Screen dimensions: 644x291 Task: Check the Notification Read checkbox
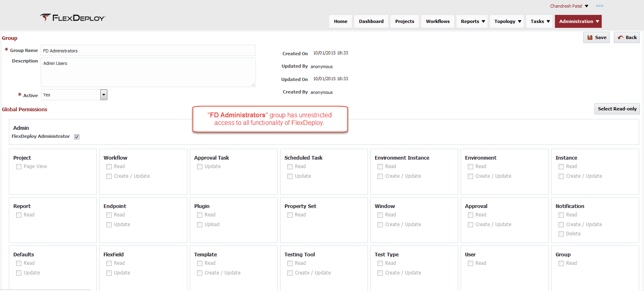(561, 215)
